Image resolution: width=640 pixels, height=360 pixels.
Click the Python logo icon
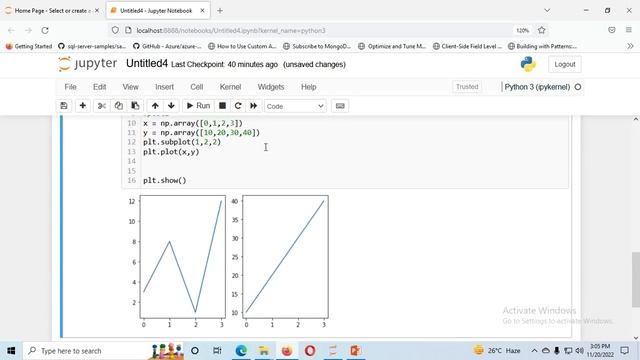pyautogui.click(x=528, y=64)
